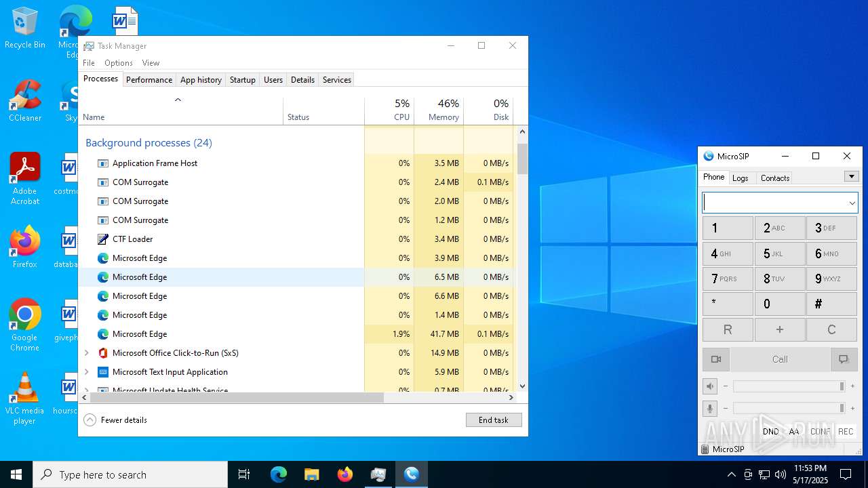This screenshot has width=868, height=488.
Task: Open Task Manager File menu
Action: (89, 62)
